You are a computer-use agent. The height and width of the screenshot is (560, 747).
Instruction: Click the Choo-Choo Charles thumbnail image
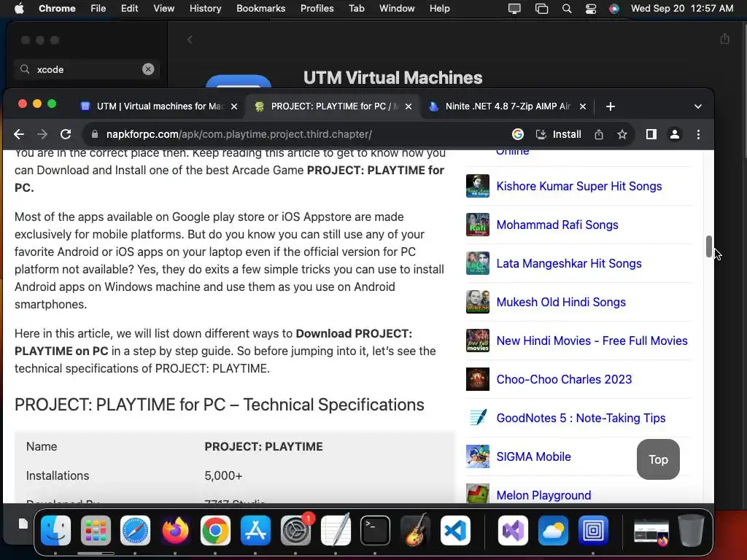(x=477, y=379)
